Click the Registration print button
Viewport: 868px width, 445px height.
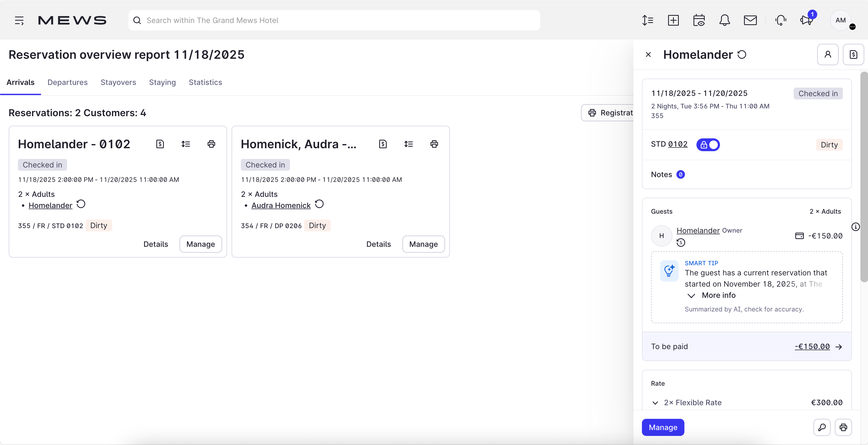point(607,112)
